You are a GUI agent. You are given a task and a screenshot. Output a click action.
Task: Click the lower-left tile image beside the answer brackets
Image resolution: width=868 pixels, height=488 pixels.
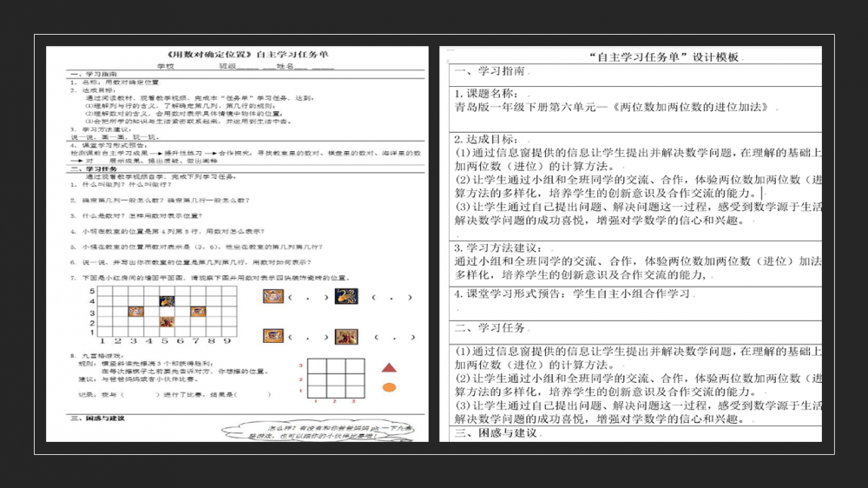tap(273, 336)
